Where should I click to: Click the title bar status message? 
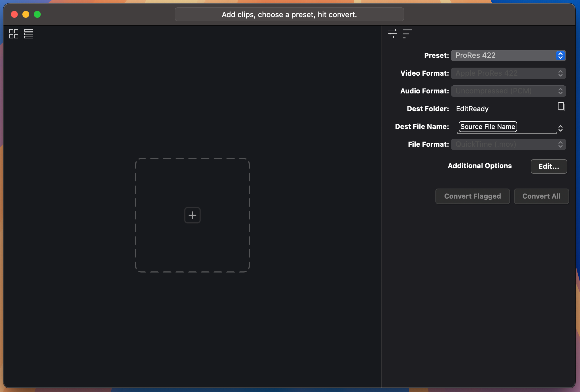(289, 14)
